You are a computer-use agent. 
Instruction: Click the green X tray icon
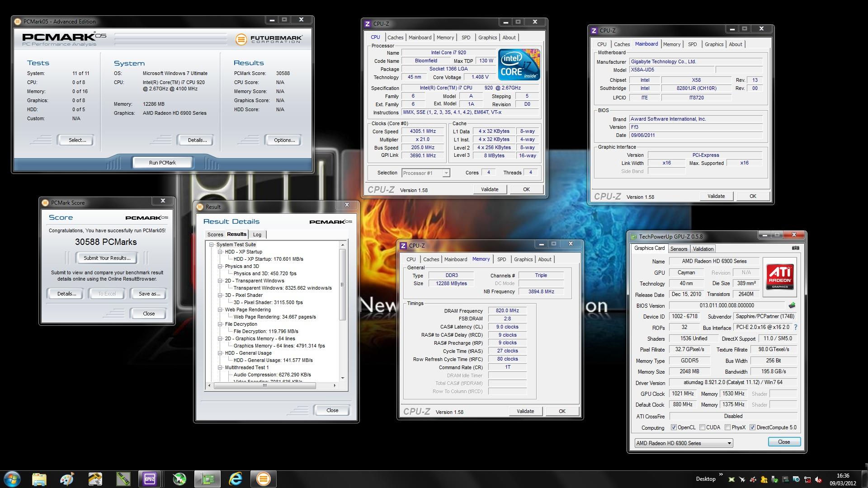(x=731, y=479)
